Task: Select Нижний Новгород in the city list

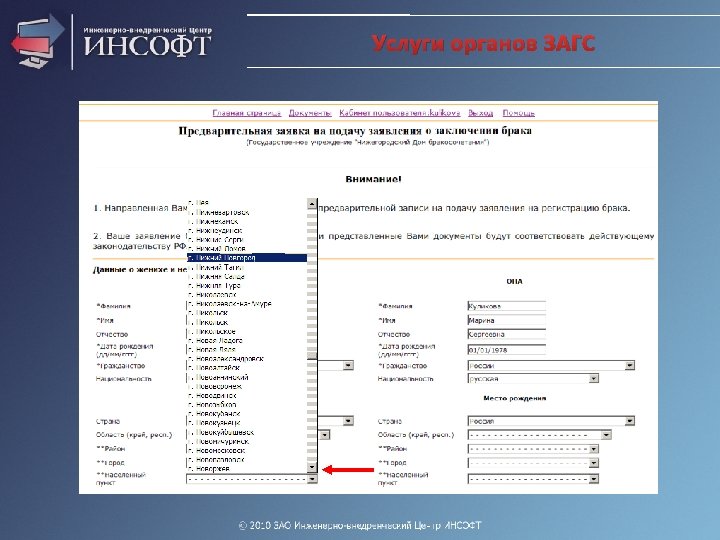Action: pyautogui.click(x=247, y=258)
